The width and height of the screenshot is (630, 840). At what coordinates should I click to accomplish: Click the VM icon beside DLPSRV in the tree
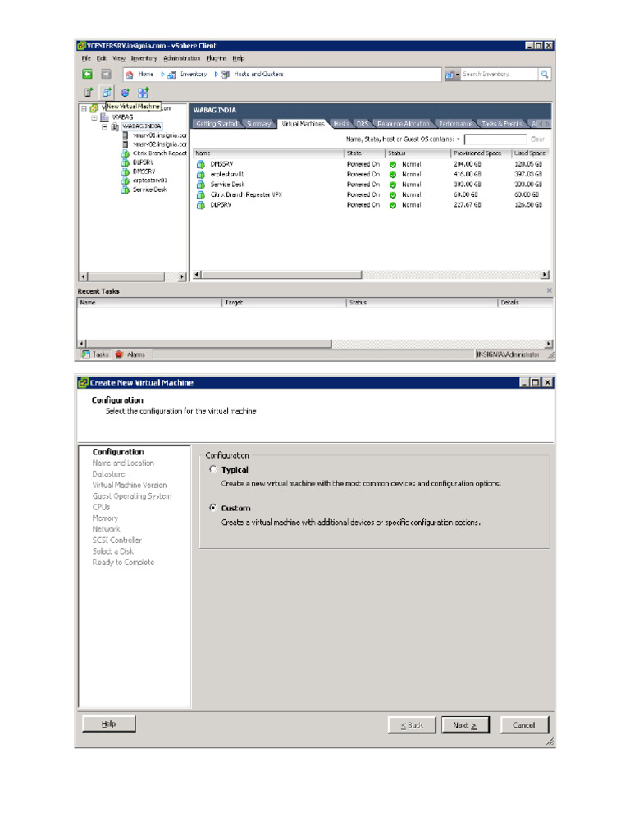pyautogui.click(x=126, y=162)
